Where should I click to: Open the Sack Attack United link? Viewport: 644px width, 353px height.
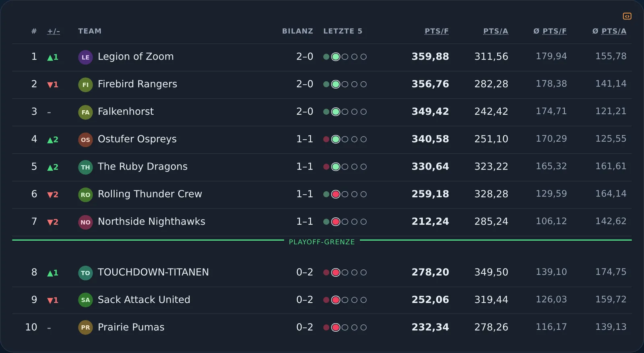tap(144, 299)
